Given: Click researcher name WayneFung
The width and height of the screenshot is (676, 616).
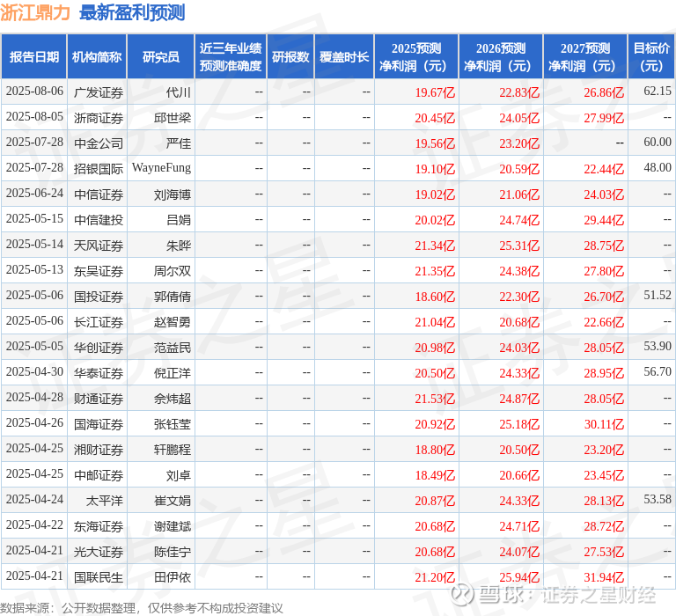Looking at the screenshot, I should tap(161, 167).
